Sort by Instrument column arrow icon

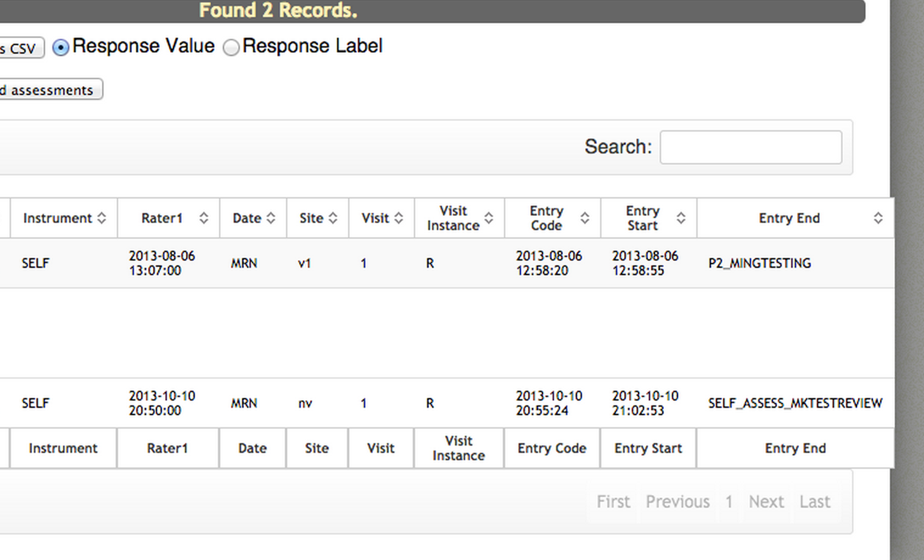point(102,218)
